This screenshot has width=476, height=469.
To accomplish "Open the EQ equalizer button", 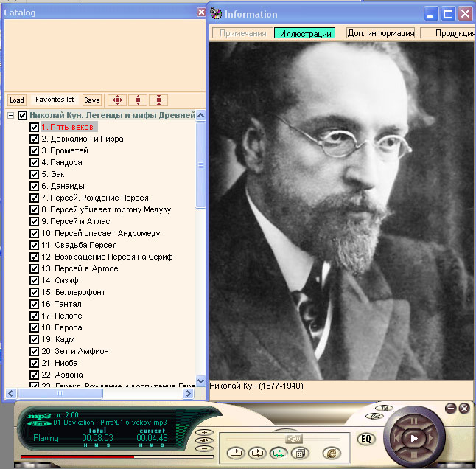I will [365, 439].
